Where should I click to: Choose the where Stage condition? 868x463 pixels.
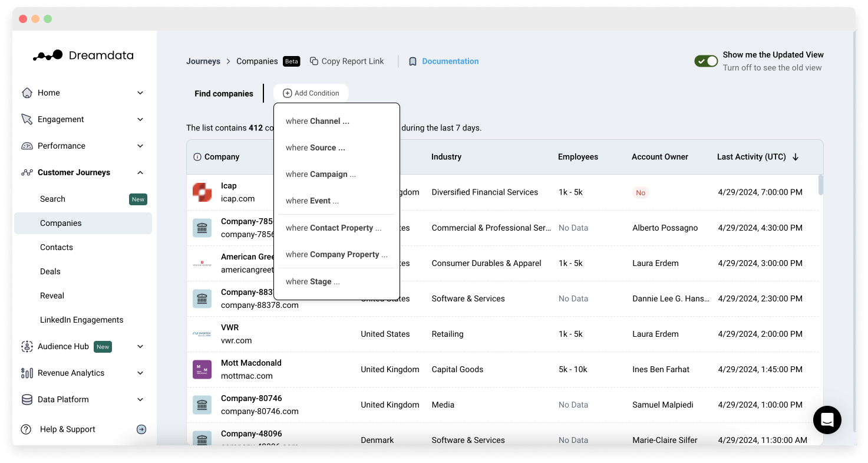coord(337,281)
